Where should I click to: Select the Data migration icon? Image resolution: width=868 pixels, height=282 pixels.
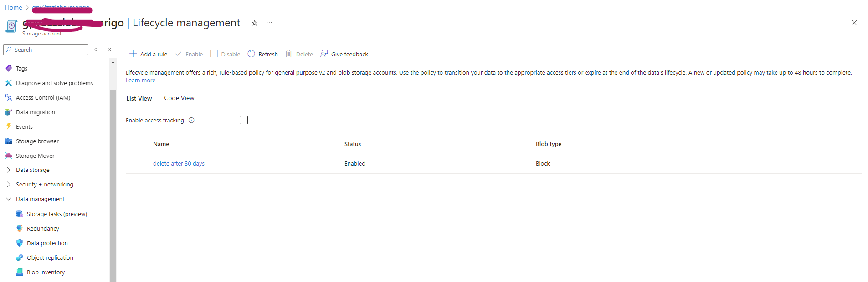pos(9,112)
